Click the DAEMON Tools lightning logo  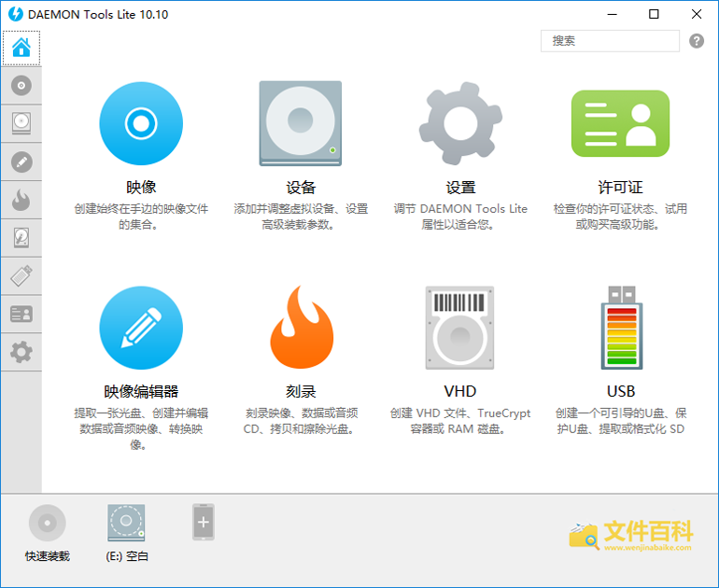coord(16,14)
